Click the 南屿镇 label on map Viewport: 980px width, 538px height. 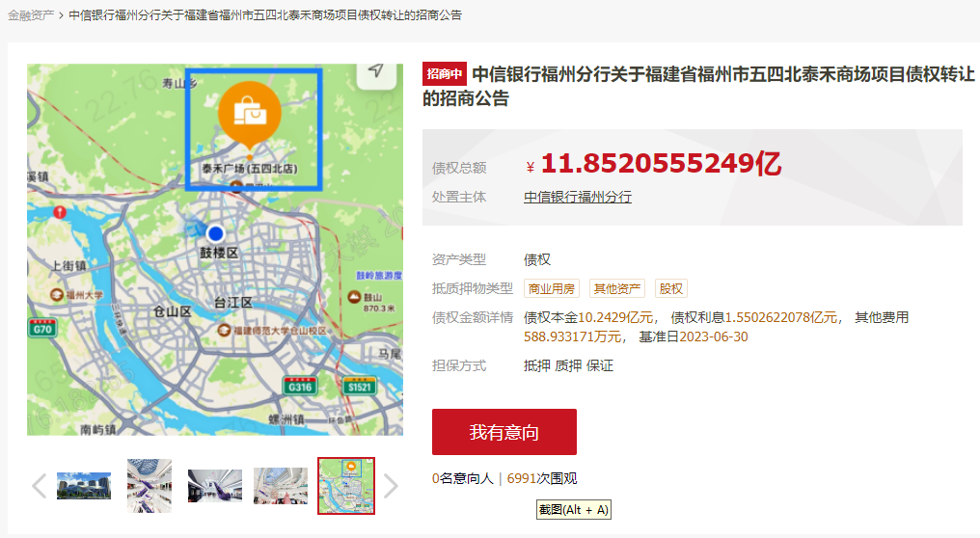(x=98, y=430)
